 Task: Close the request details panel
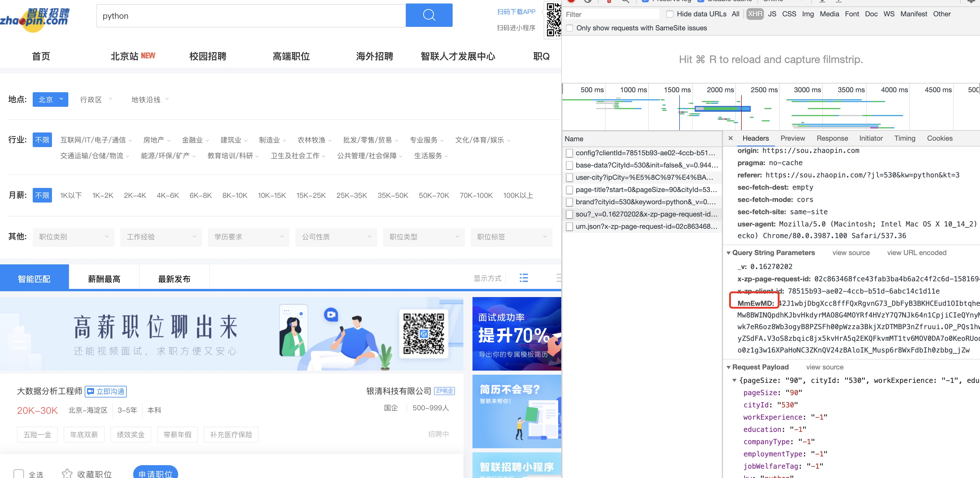(x=730, y=138)
